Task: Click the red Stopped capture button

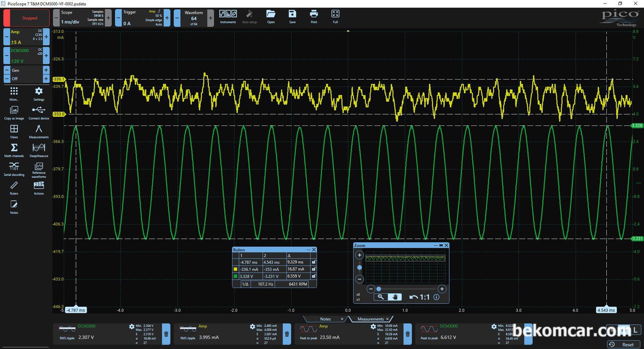Action: [27, 18]
